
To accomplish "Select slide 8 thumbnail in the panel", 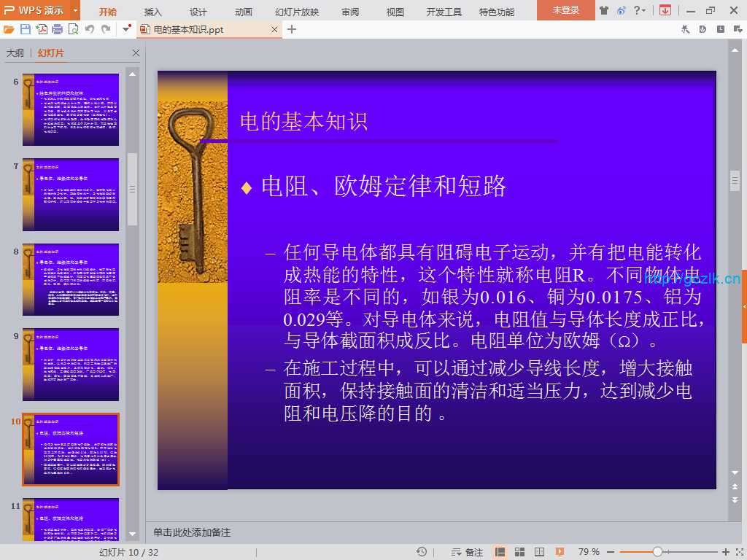I will click(70, 279).
